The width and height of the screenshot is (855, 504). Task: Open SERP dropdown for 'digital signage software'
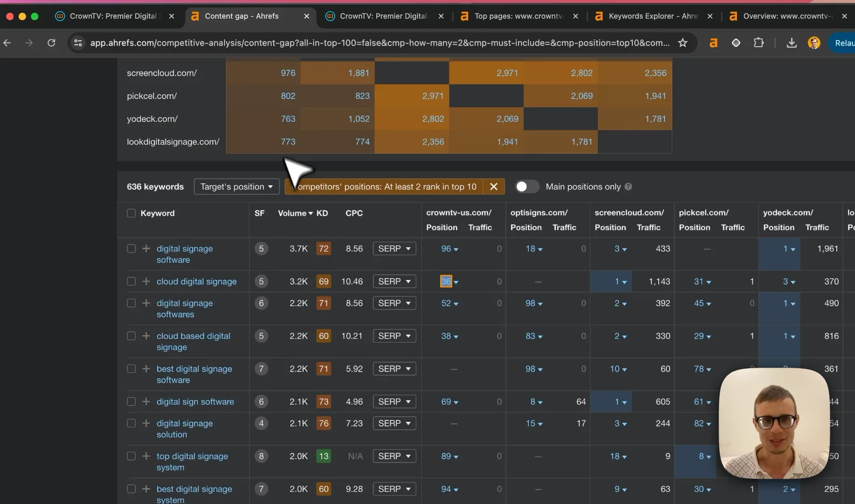[x=394, y=249]
